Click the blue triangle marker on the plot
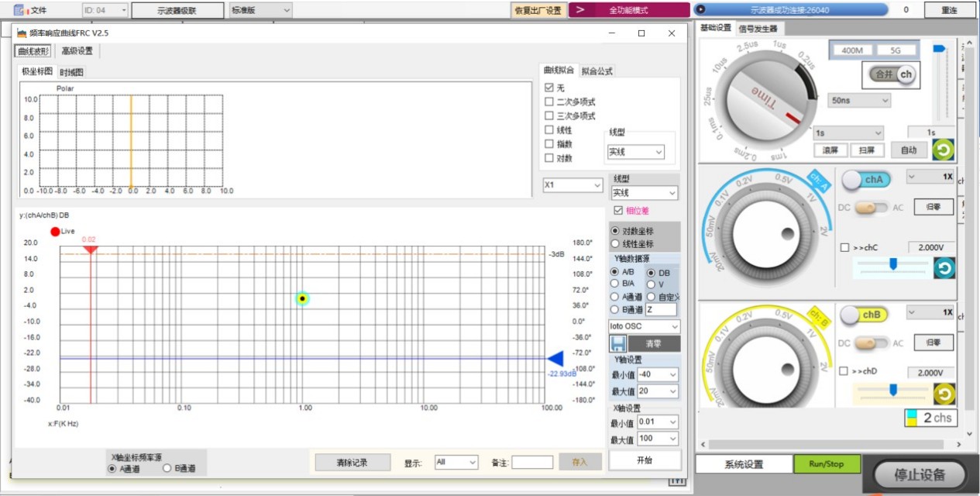This screenshot has height=496, width=980. (555, 358)
